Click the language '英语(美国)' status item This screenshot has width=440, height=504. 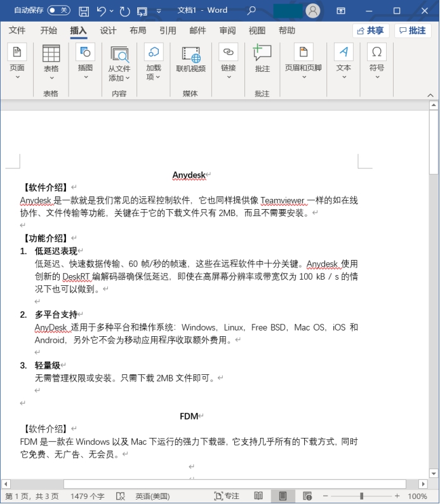(x=152, y=496)
